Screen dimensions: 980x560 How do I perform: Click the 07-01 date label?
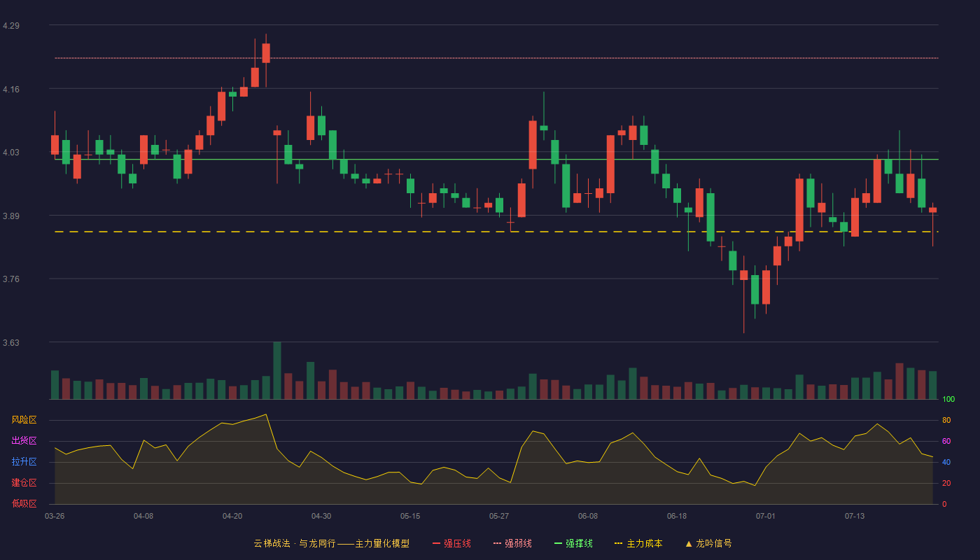click(766, 516)
